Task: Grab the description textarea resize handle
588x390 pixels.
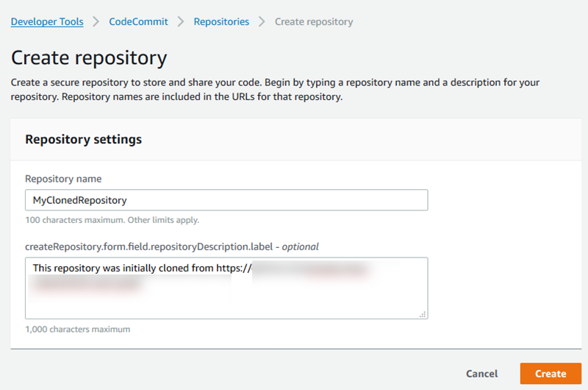Action: (x=423, y=314)
